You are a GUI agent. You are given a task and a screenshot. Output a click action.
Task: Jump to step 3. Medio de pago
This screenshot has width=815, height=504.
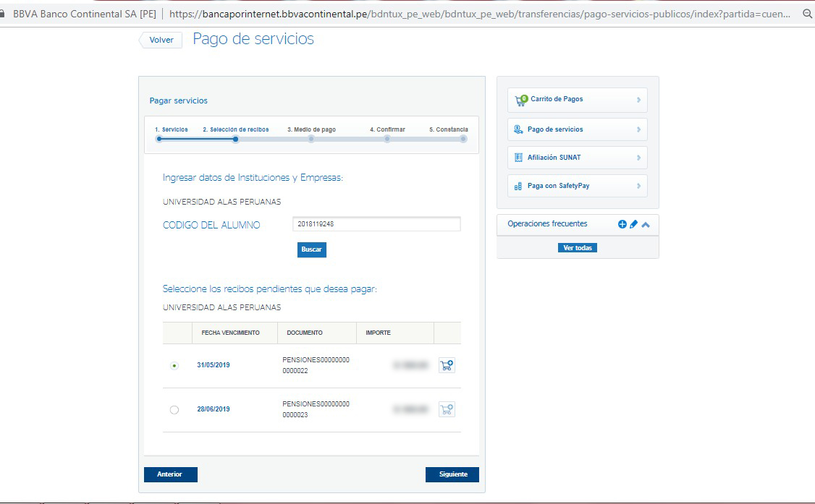tap(312, 129)
